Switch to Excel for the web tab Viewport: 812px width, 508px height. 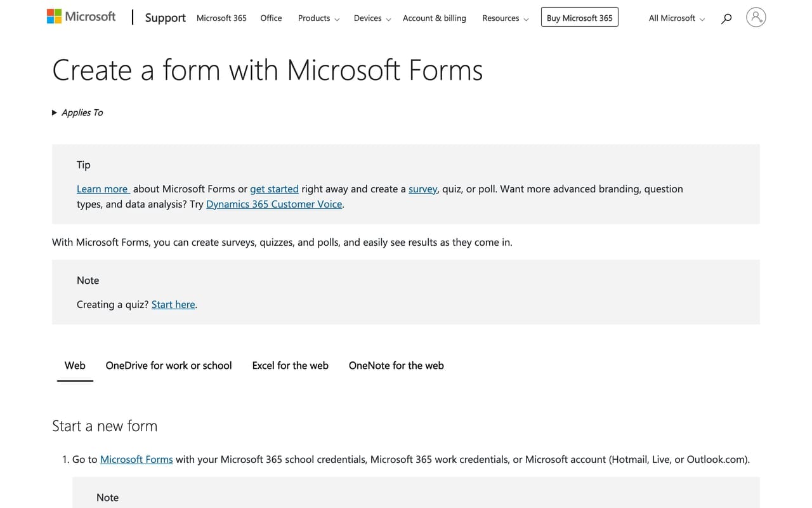[x=291, y=365]
